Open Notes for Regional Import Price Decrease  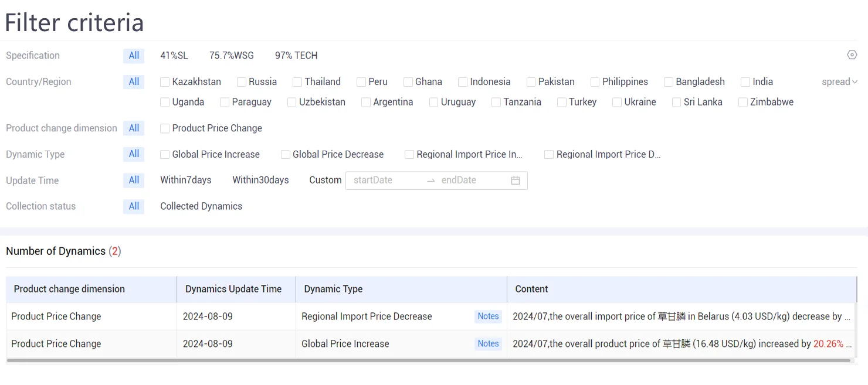488,316
